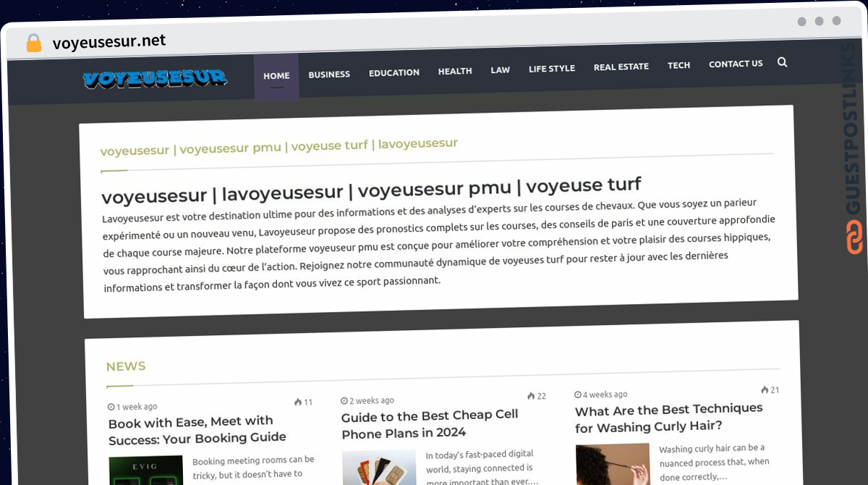868x485 pixels.
Task: Open the Contact Us menu item
Action: [736, 64]
